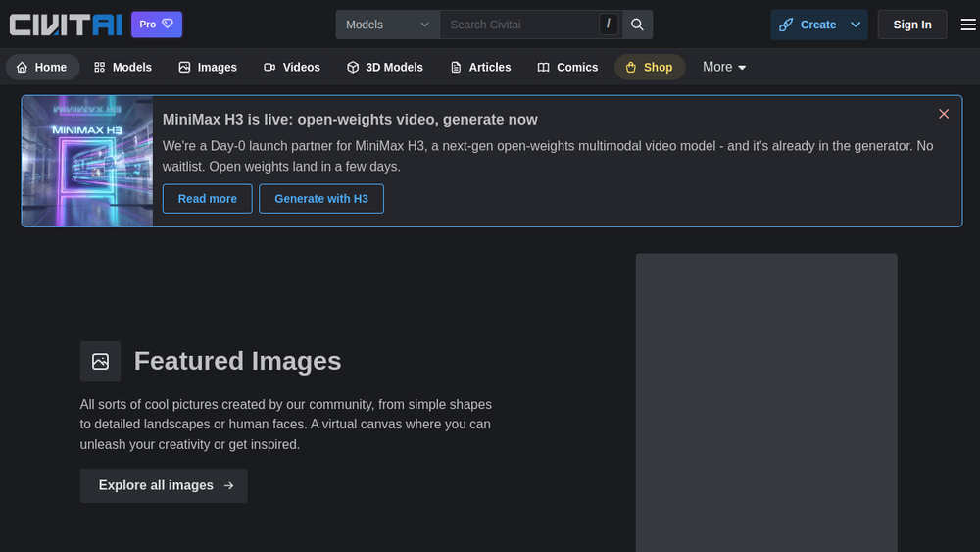Select the Home tab
The width and height of the screenshot is (980, 552).
42,67
